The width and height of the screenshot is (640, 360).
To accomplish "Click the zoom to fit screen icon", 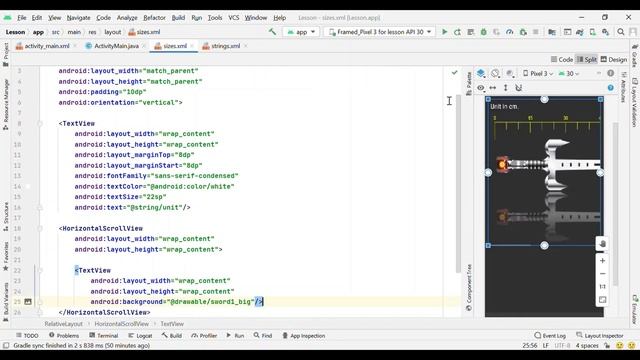I will click(x=602, y=300).
